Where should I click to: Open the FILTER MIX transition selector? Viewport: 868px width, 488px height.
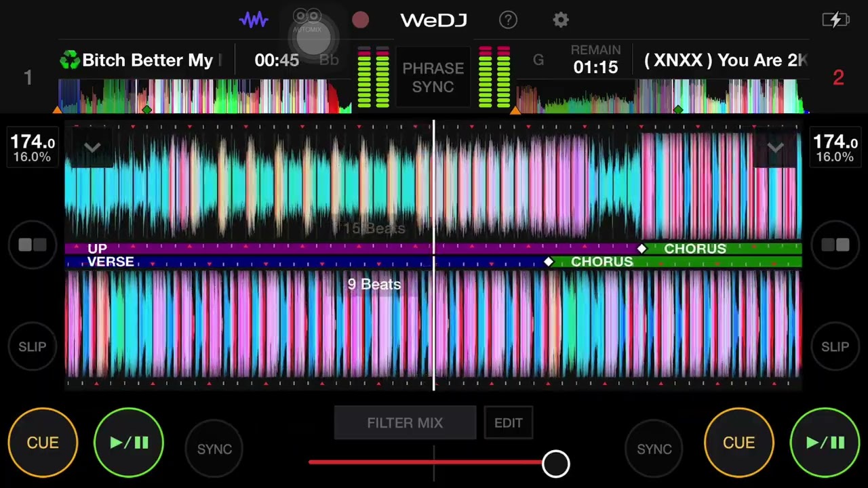tap(405, 423)
